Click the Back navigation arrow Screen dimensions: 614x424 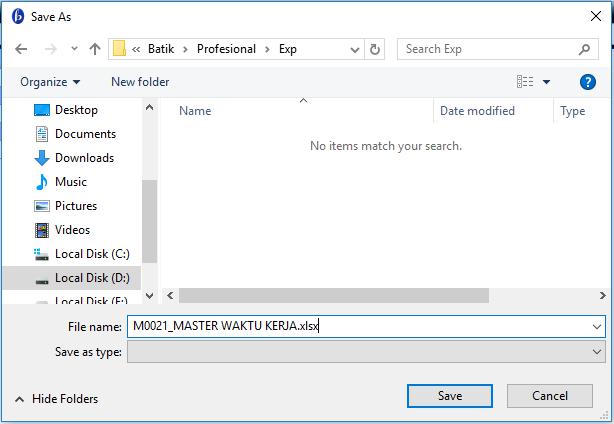(21, 49)
